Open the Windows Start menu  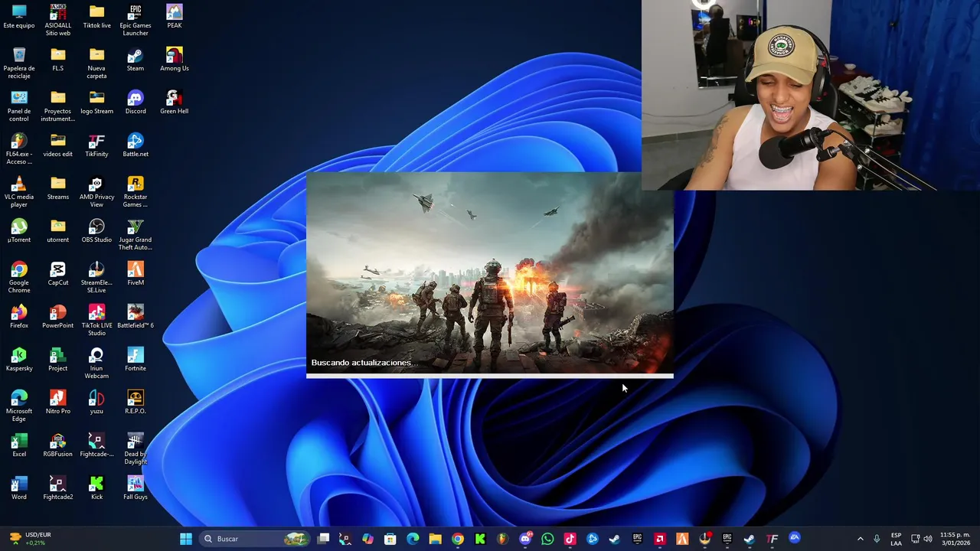click(x=186, y=539)
